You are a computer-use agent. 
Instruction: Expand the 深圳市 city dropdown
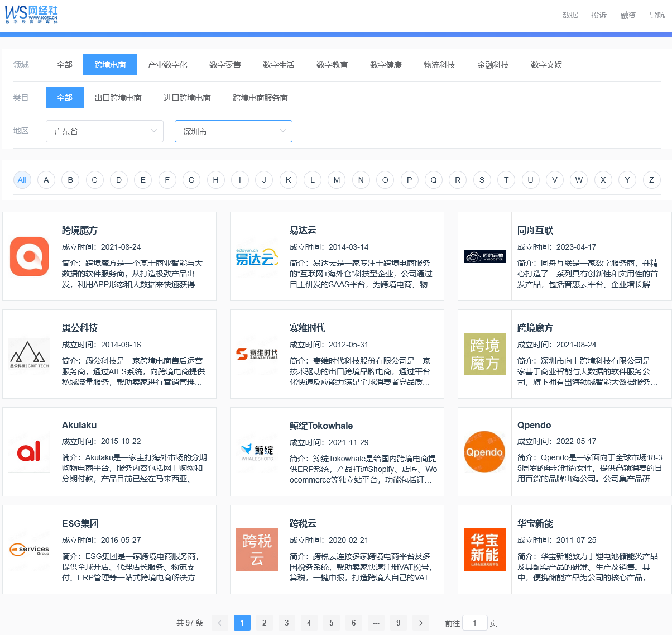click(x=233, y=131)
